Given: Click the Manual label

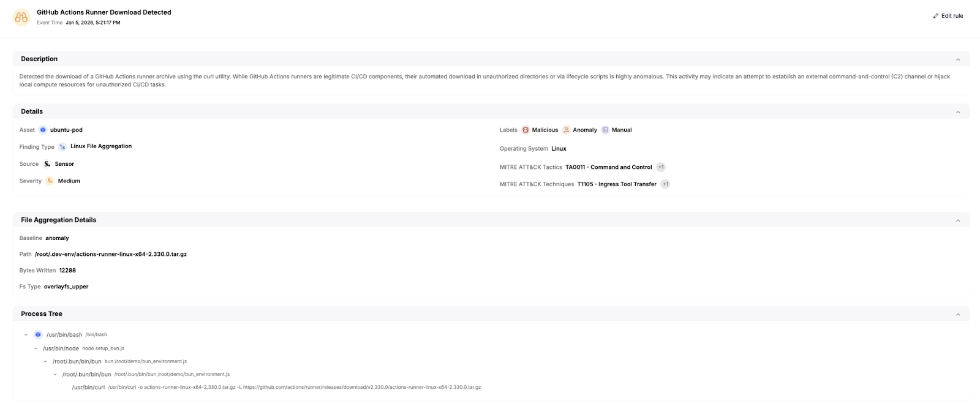Looking at the screenshot, I should [x=622, y=130].
